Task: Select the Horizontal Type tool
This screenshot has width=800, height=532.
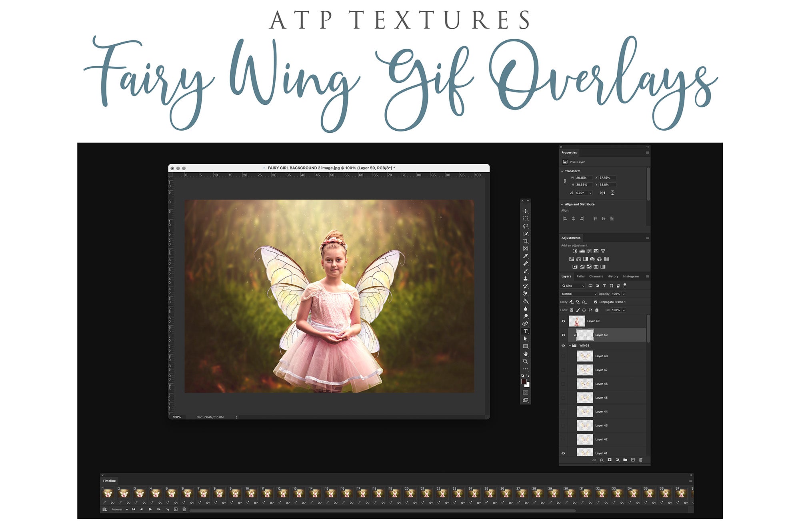Action: pyautogui.click(x=525, y=331)
